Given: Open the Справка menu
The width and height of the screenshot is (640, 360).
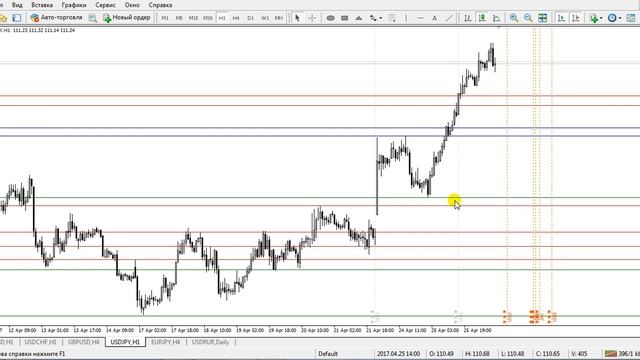Looking at the screenshot, I should [x=160, y=5].
